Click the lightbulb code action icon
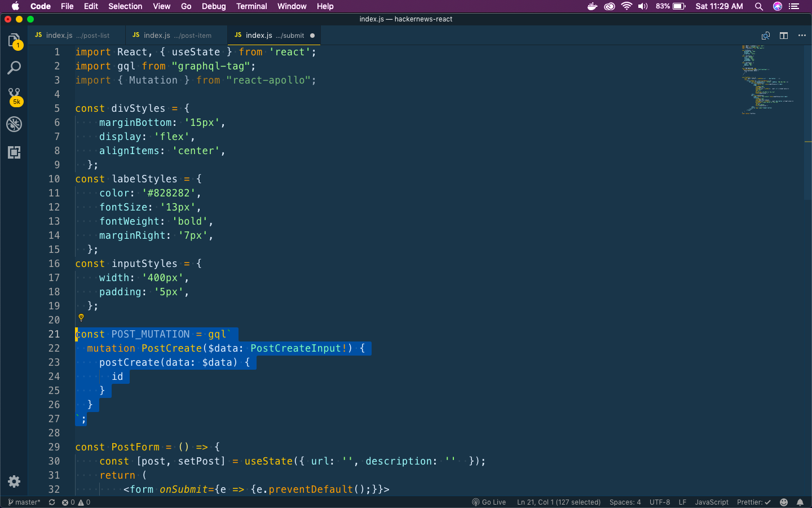This screenshot has height=508, width=812. (x=81, y=318)
